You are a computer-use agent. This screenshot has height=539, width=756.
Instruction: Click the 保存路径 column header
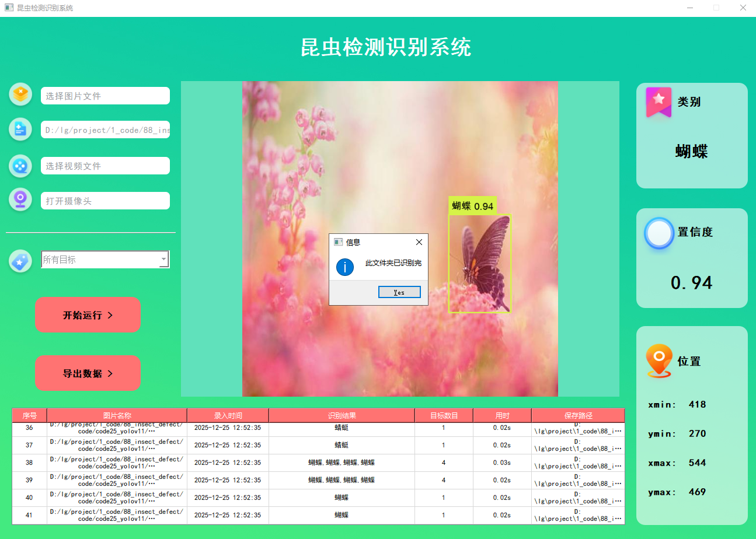(579, 415)
